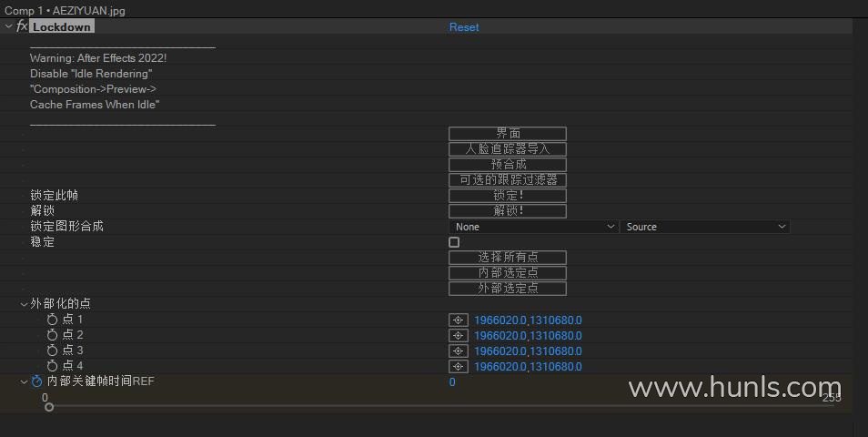Click the crosshair point picker for 点 1
The width and height of the screenshot is (868, 437).
pyautogui.click(x=459, y=320)
